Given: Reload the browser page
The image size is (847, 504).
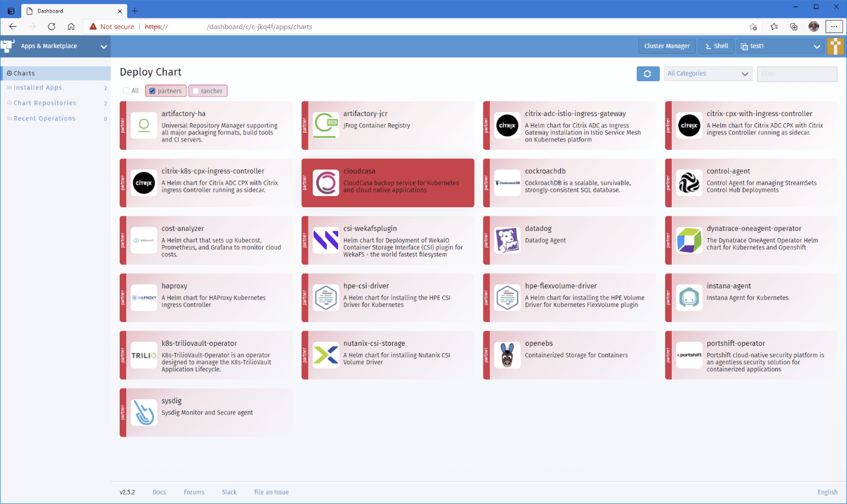Looking at the screenshot, I should coord(52,26).
